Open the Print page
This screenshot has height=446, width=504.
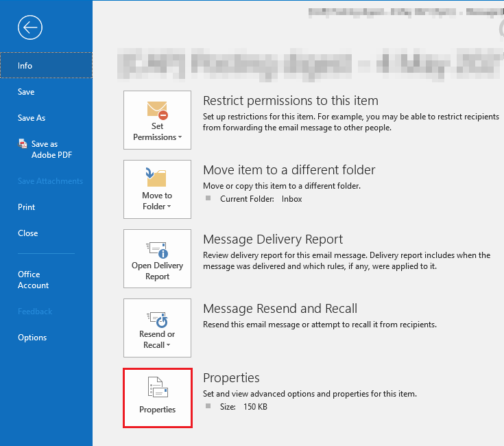27,207
